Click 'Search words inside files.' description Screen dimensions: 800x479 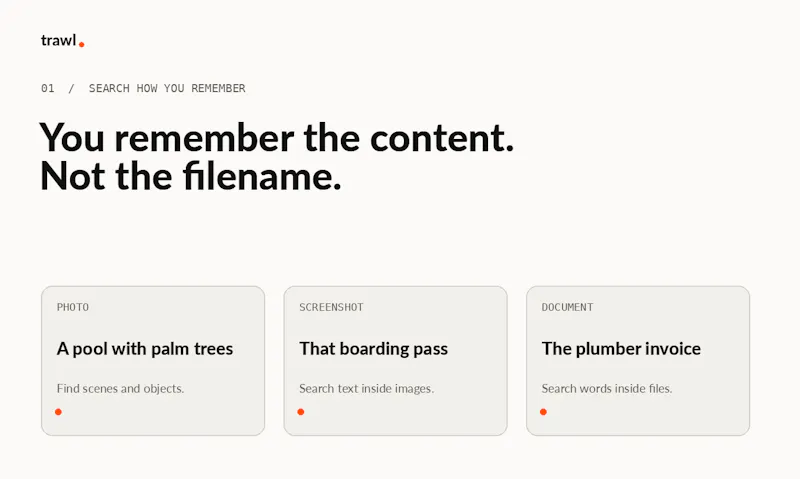point(607,389)
